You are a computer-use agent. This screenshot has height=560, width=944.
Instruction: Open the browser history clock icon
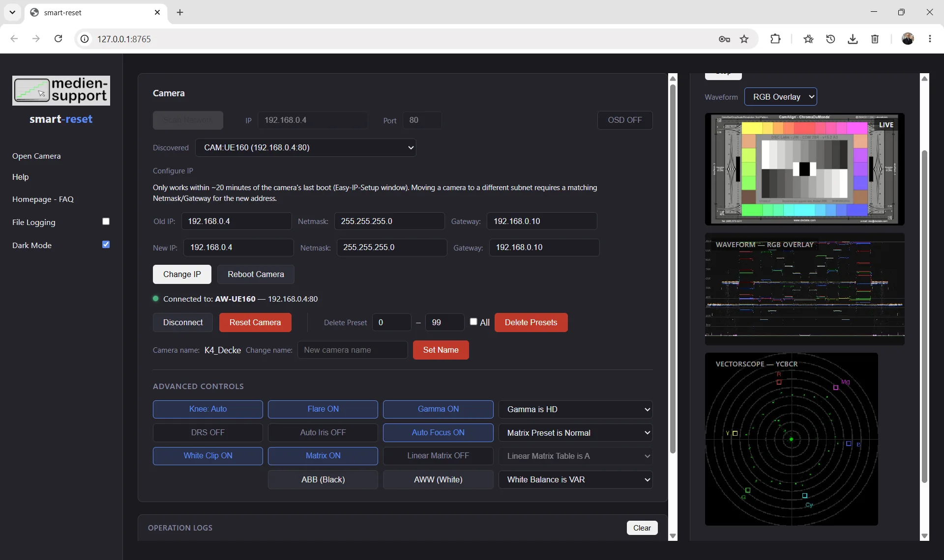tap(830, 39)
